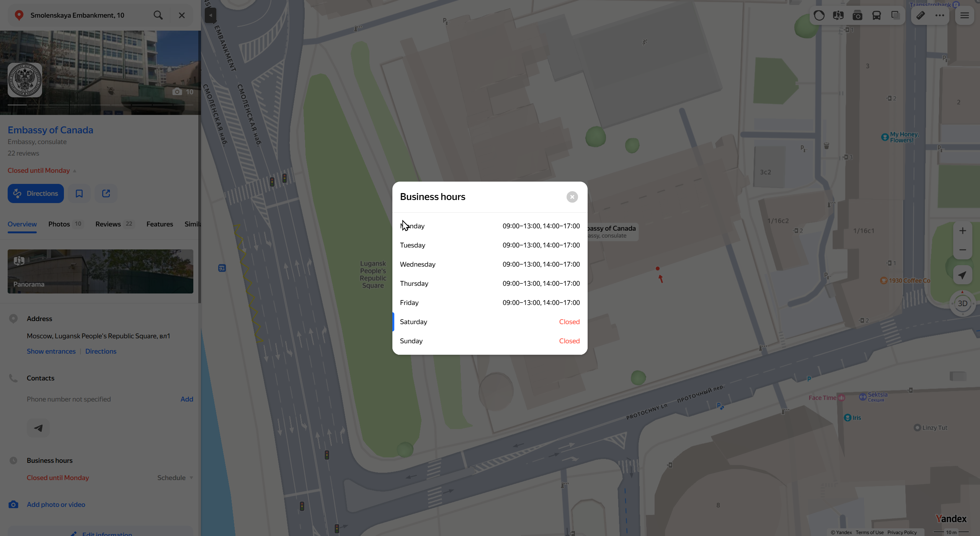Toggle 3D map tilt control
This screenshot has width=980, height=536.
[963, 303]
